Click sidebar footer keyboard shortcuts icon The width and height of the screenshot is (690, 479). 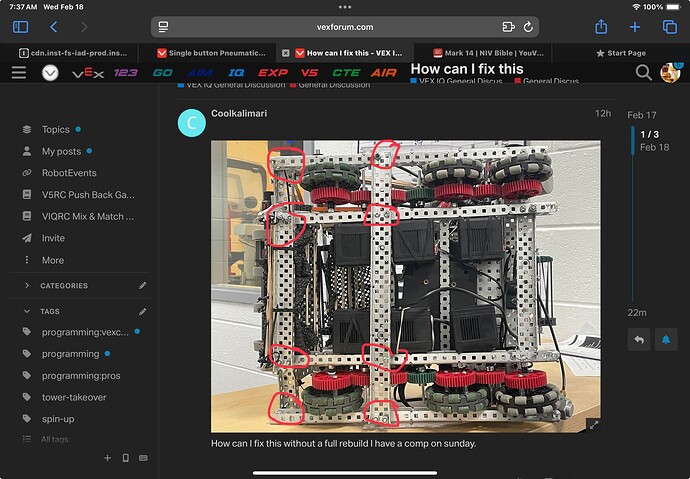tap(143, 458)
